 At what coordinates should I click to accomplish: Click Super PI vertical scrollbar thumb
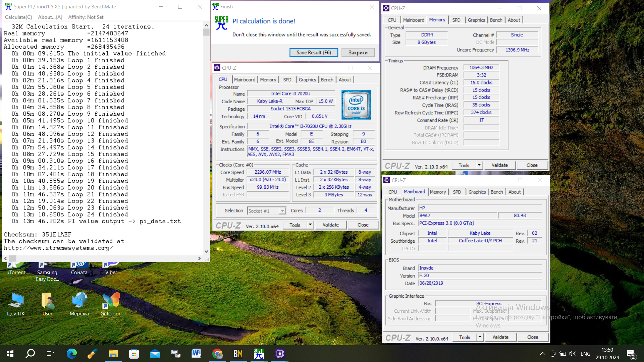(x=206, y=32)
